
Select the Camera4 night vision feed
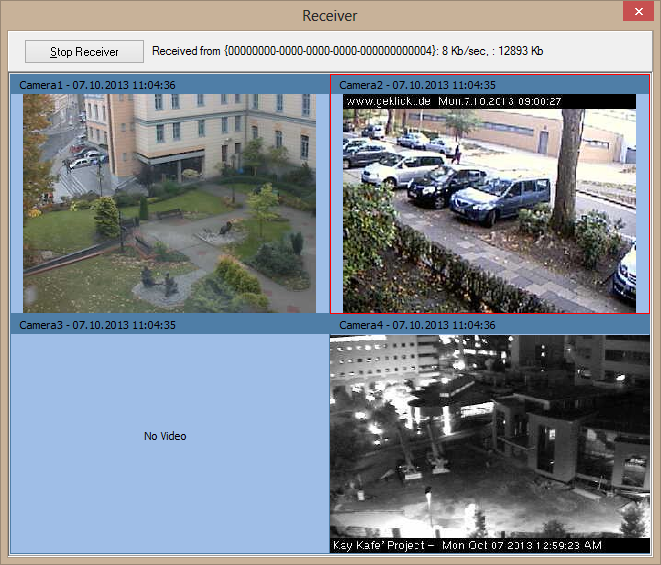click(489, 440)
